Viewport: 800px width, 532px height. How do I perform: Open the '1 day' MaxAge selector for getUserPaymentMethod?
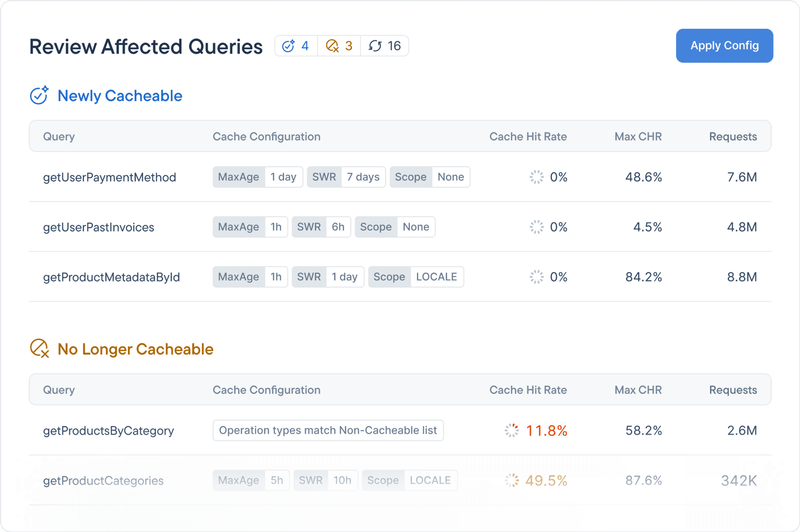283,177
